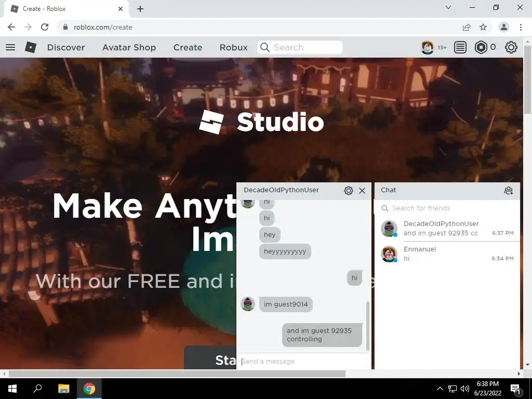Go to the Create menu item
Viewport: 532px width, 399px height.
(188, 47)
